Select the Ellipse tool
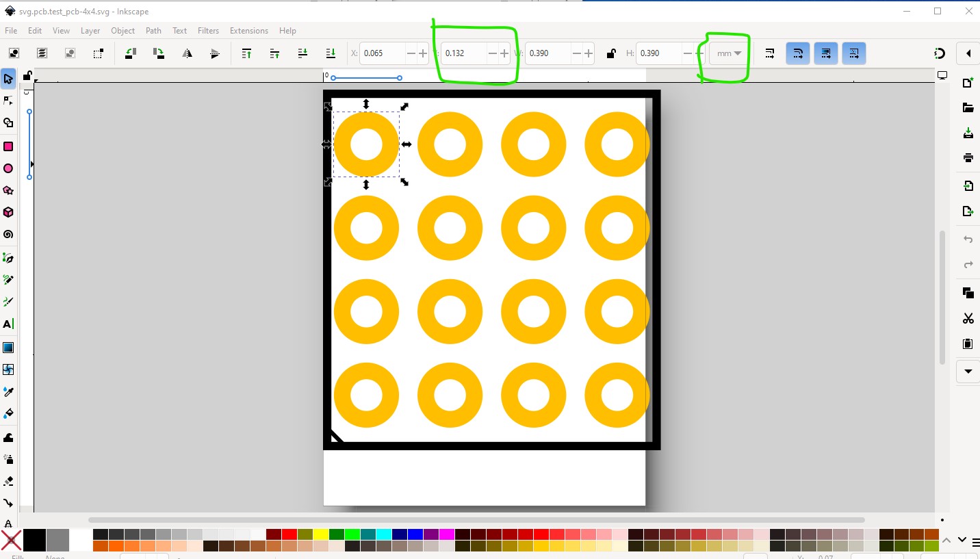 [8, 168]
